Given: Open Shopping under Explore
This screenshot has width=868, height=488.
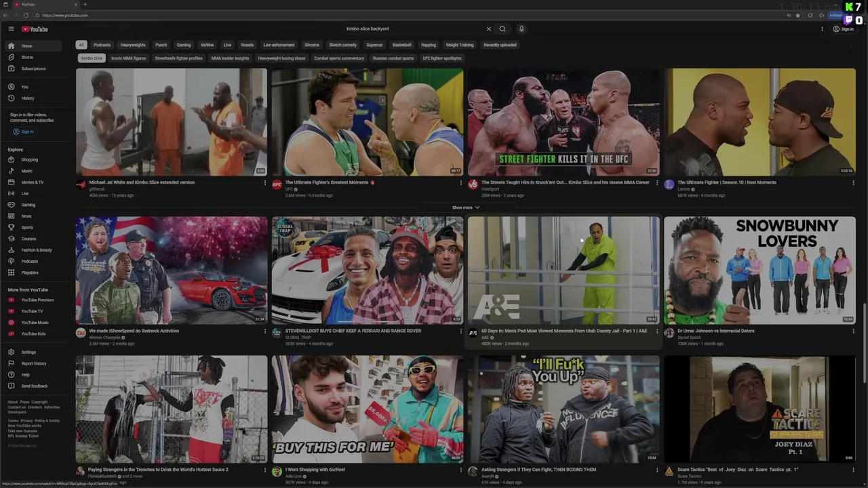Looking at the screenshot, I should pos(35,160).
